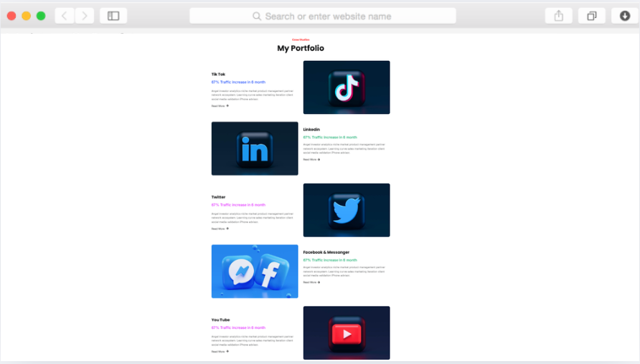Image resolution: width=640 pixels, height=364 pixels.
Task: Click the My Portfolio heading
Action: 301,48
